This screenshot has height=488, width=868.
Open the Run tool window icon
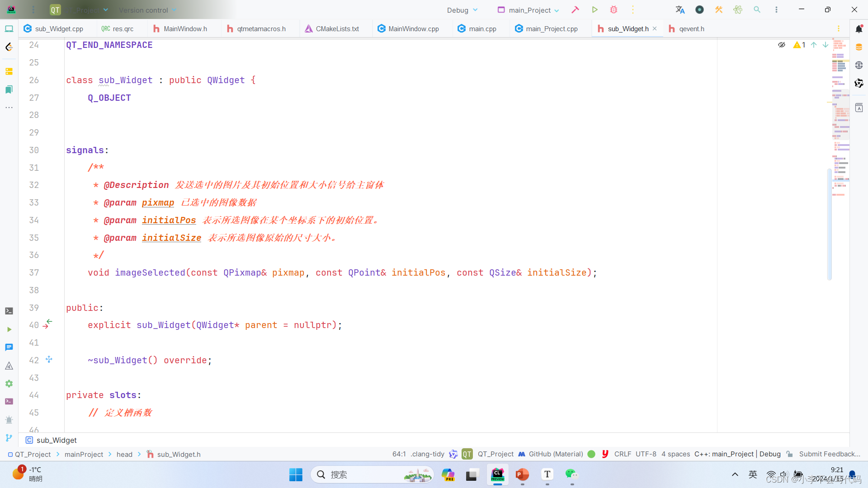[9, 329]
